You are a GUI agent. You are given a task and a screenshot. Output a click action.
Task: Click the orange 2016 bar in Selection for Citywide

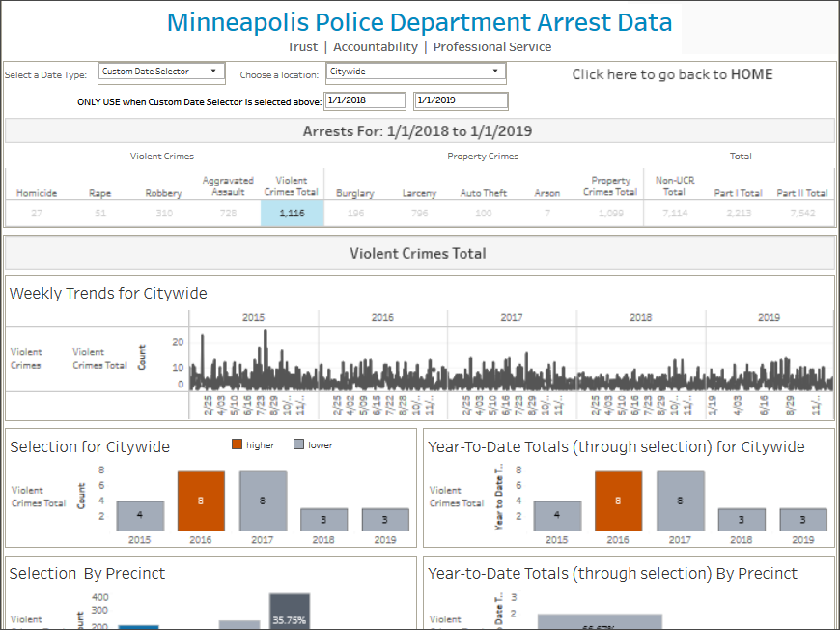click(x=201, y=501)
